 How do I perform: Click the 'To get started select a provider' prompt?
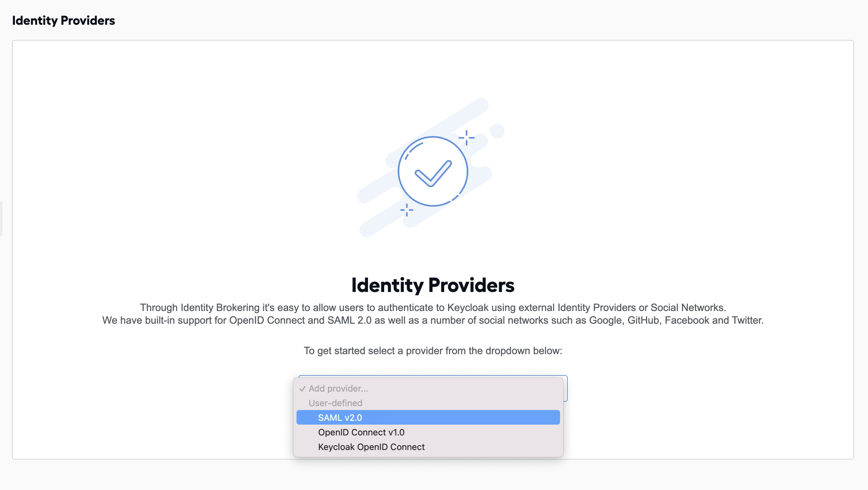coord(433,351)
